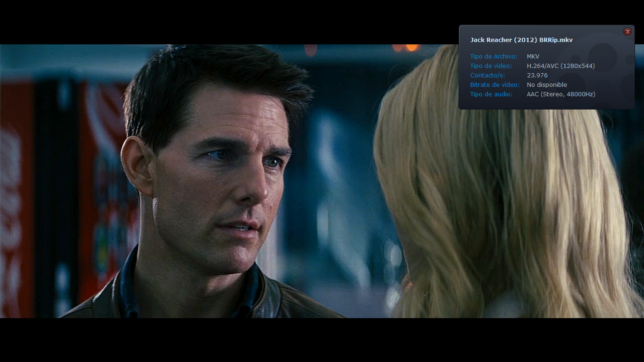The height and width of the screenshot is (362, 644).
Task: Close the media info overlay panel
Action: click(627, 32)
